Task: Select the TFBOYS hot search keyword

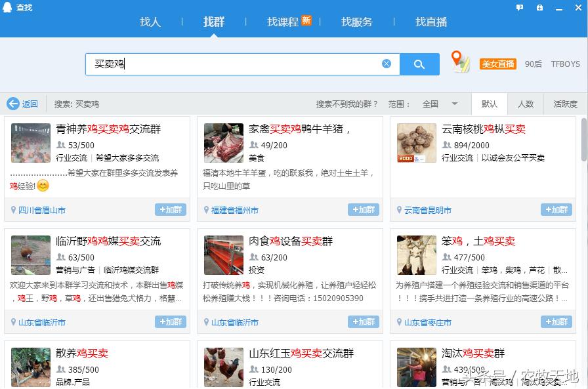Action: (x=566, y=64)
